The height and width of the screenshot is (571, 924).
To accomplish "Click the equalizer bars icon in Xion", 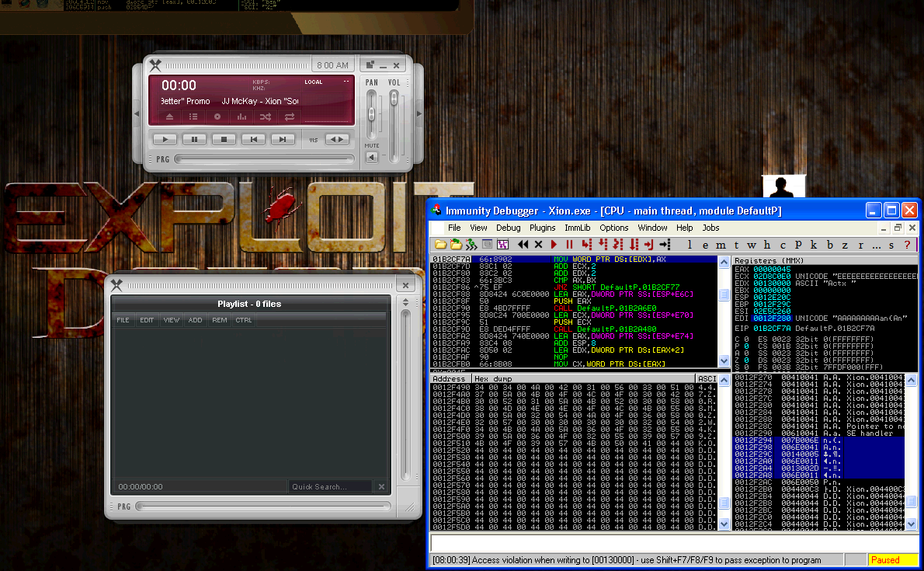I will coord(241,117).
